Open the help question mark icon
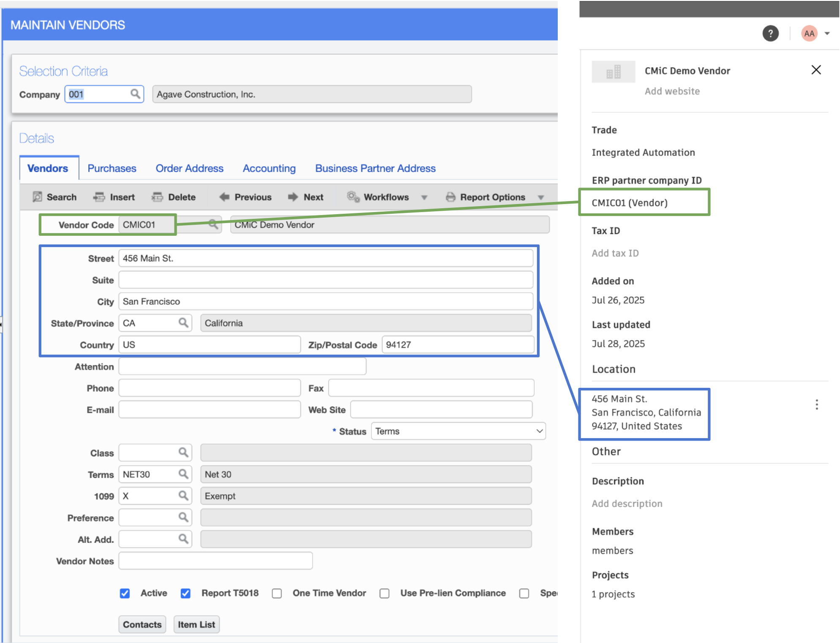840x643 pixels. tap(770, 33)
